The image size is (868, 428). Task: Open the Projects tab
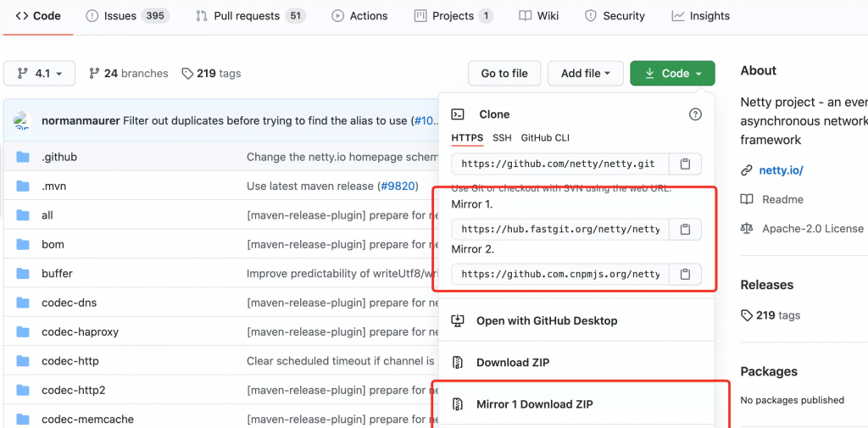tap(454, 16)
